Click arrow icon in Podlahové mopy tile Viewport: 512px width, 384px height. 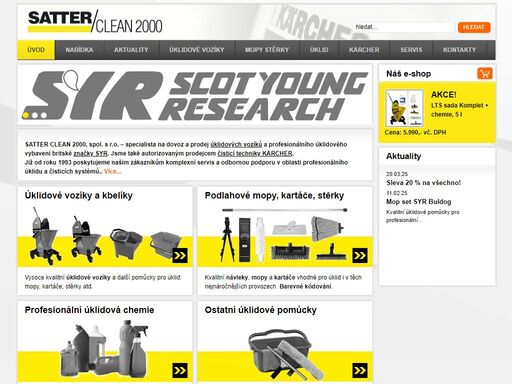tap(360, 256)
